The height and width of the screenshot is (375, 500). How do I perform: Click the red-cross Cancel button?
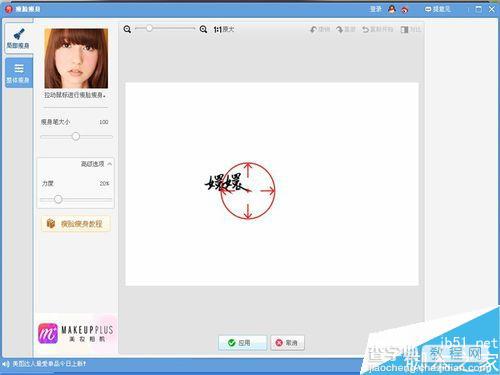(287, 343)
